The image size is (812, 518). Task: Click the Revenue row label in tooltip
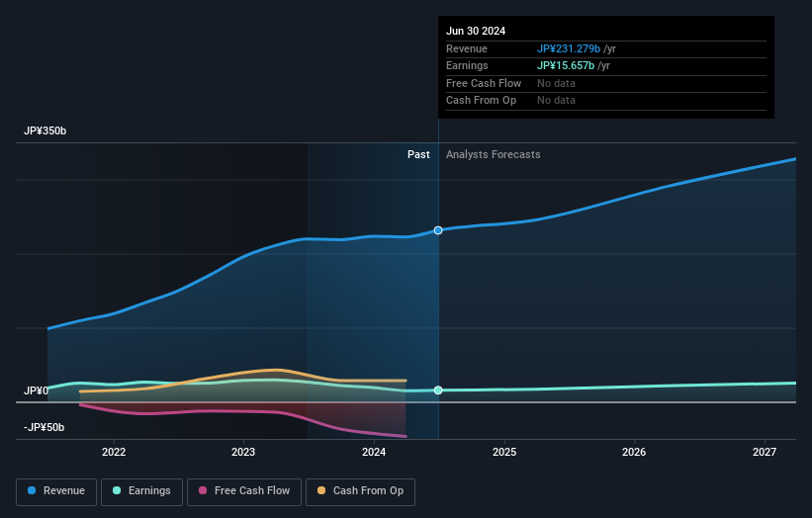(467, 48)
